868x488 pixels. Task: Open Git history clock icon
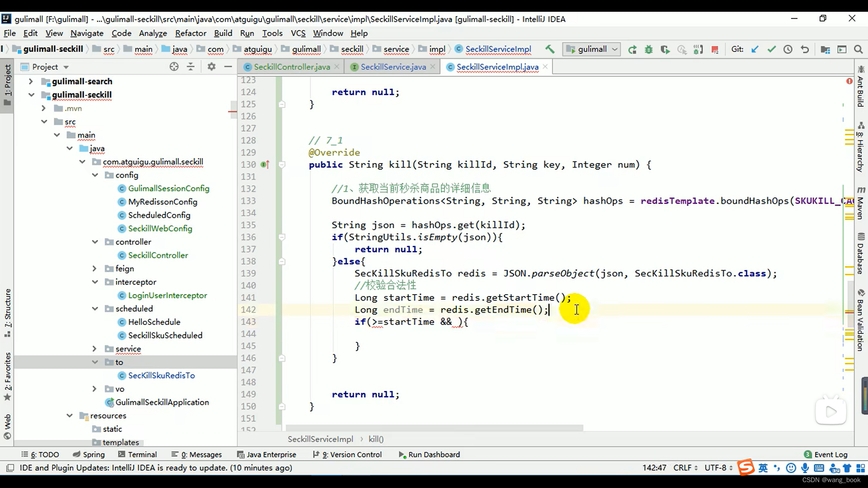click(788, 49)
